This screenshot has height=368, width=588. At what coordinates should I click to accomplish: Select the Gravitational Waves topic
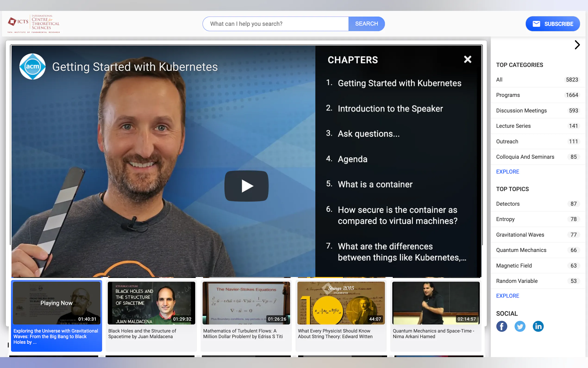[520, 235]
